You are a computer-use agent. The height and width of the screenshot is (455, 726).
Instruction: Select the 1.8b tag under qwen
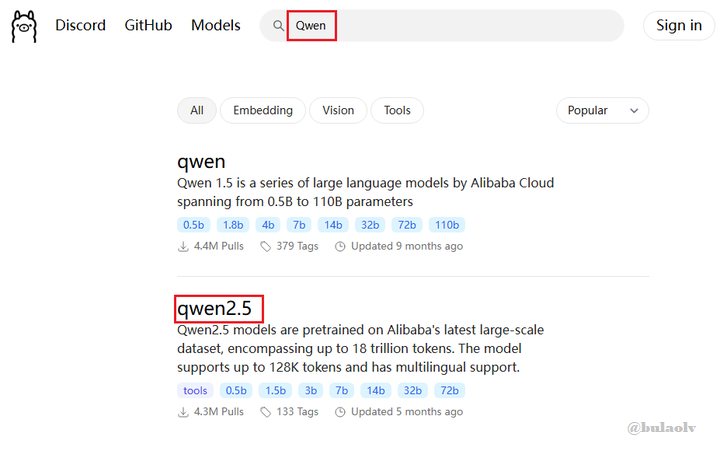(x=233, y=225)
